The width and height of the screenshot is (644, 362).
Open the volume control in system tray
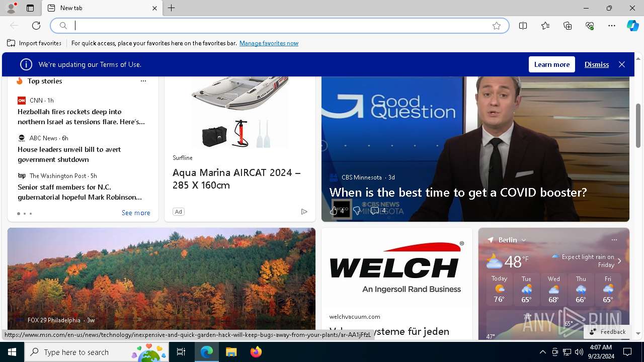point(579,352)
